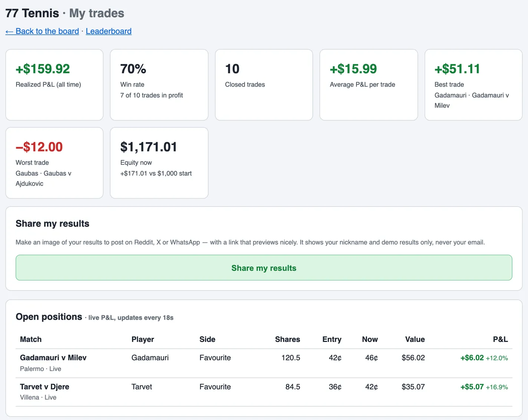Click the 'Share my results' section heading
Viewport: 528px width, 420px height.
pos(52,224)
